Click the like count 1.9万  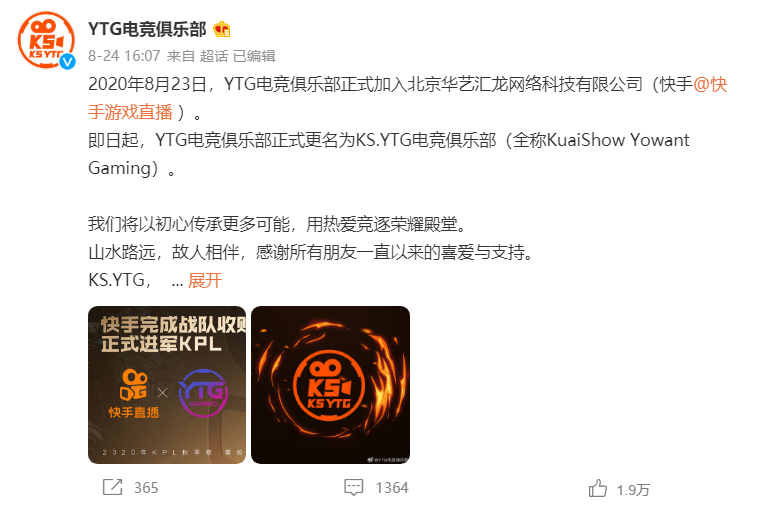[x=633, y=490]
